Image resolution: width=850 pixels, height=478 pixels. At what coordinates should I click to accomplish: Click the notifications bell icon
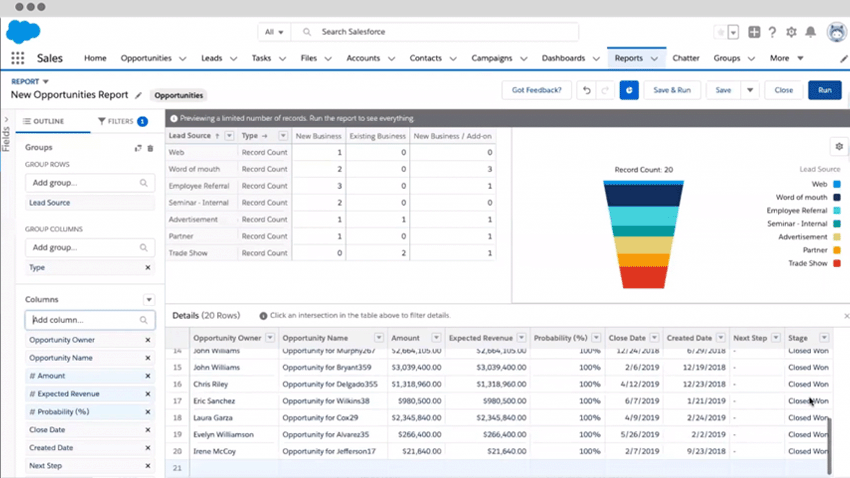pos(810,32)
